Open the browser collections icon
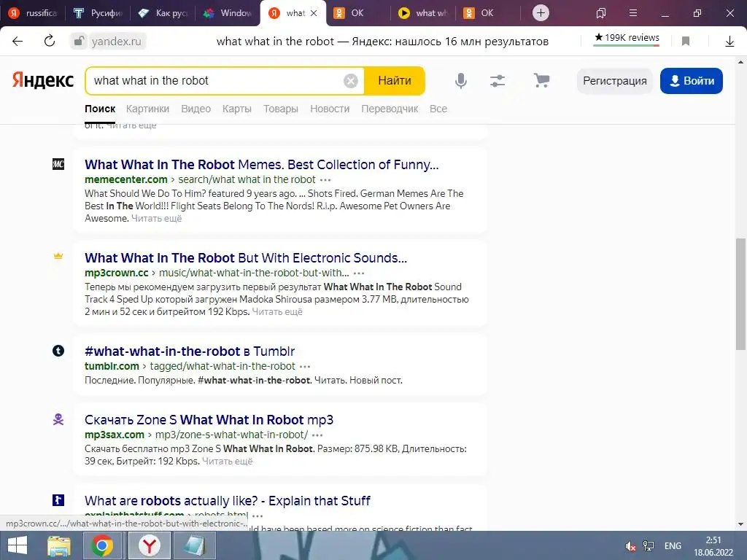This screenshot has height=560, width=747. 601,13
